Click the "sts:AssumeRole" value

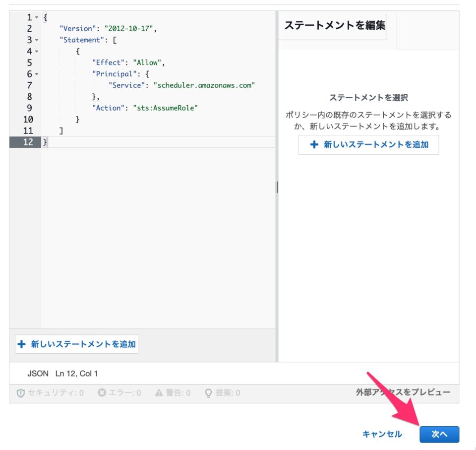click(165, 108)
